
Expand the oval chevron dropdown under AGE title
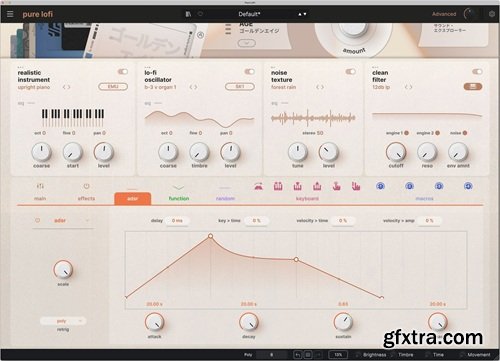tap(247, 43)
